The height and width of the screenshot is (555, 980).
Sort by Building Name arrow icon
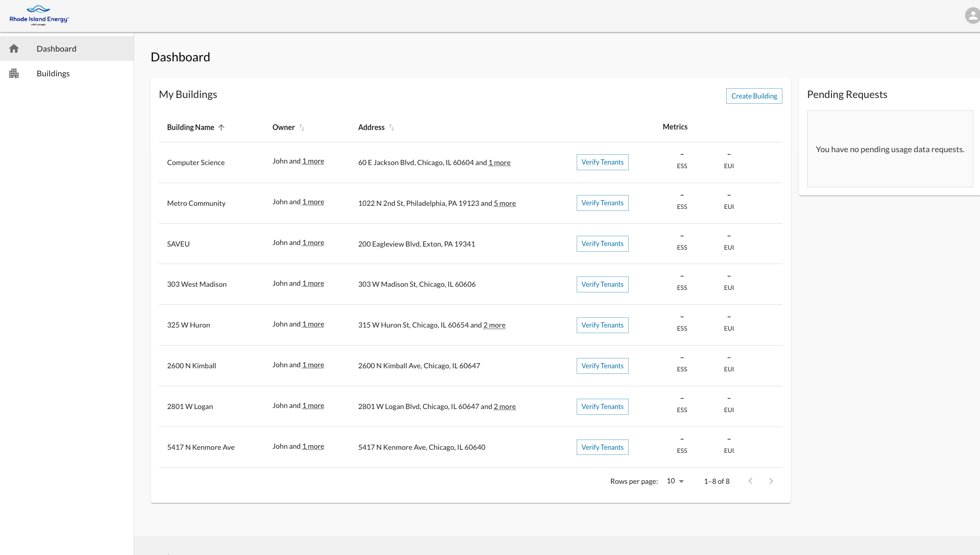(221, 127)
